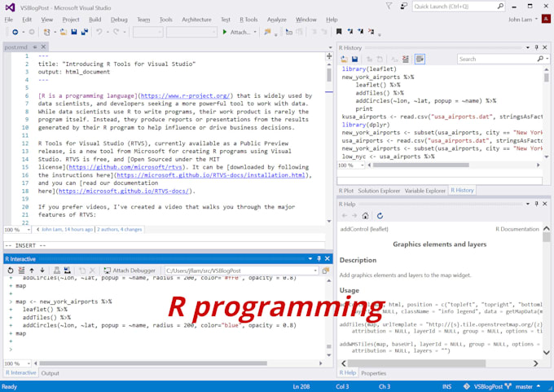The width and height of the screenshot is (554, 392).
Task: Toggle multiline history mode in R History
Action: [420, 59]
